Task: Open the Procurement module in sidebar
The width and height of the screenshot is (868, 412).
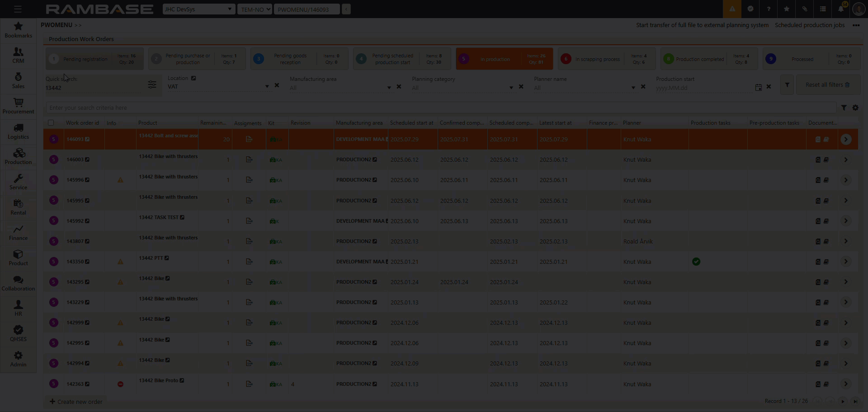Action: 18,106
